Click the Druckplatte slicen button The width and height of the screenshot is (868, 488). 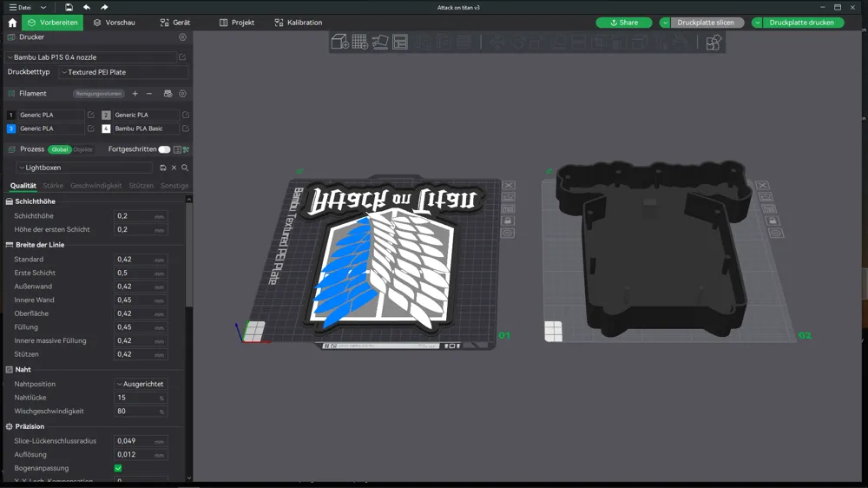pyautogui.click(x=706, y=23)
